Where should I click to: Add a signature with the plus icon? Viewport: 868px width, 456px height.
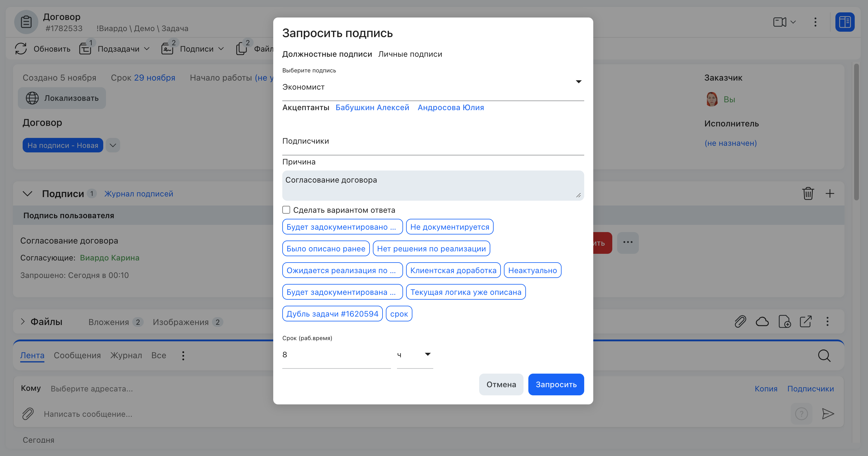[830, 194]
